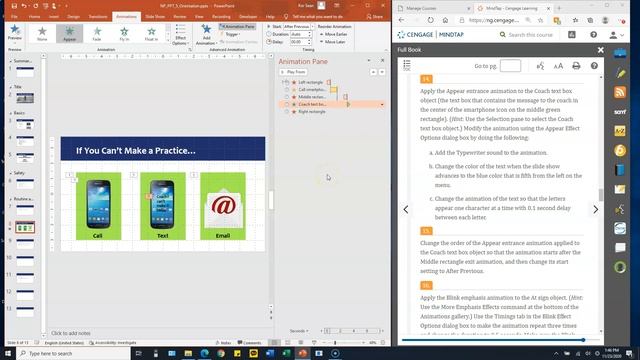Screen dimensions: 640x360
Task: Click the Add Animation star icon
Action: pos(207,29)
